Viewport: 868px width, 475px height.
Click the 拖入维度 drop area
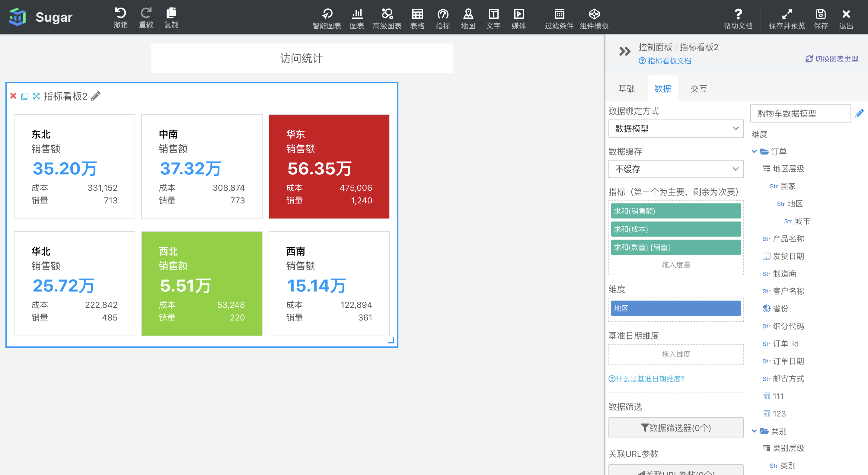pos(676,354)
